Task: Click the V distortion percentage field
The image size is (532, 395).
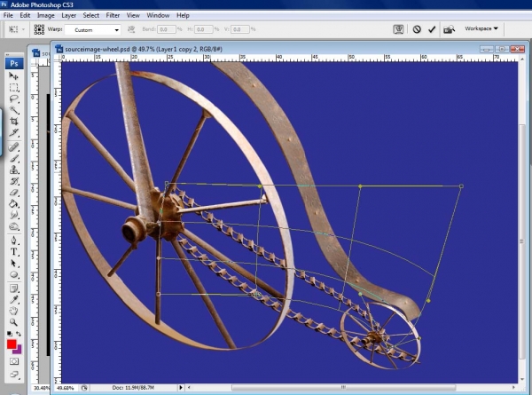Action: click(240, 29)
